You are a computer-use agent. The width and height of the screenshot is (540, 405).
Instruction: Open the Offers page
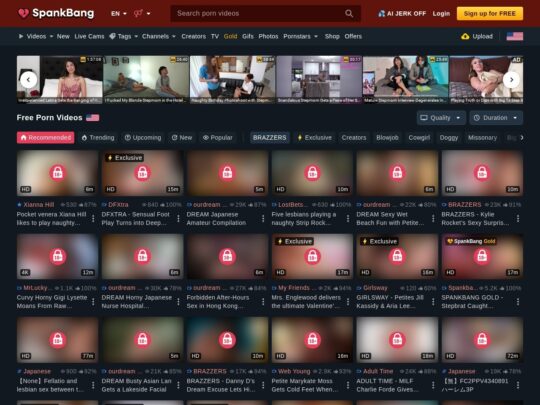tap(353, 36)
